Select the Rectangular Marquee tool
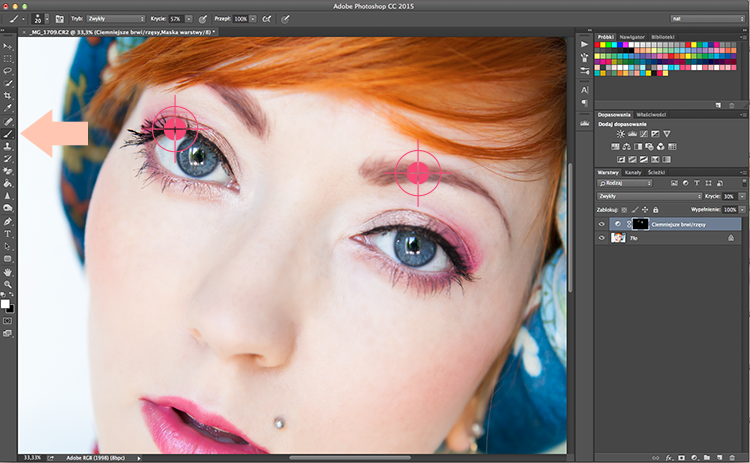 click(8, 59)
